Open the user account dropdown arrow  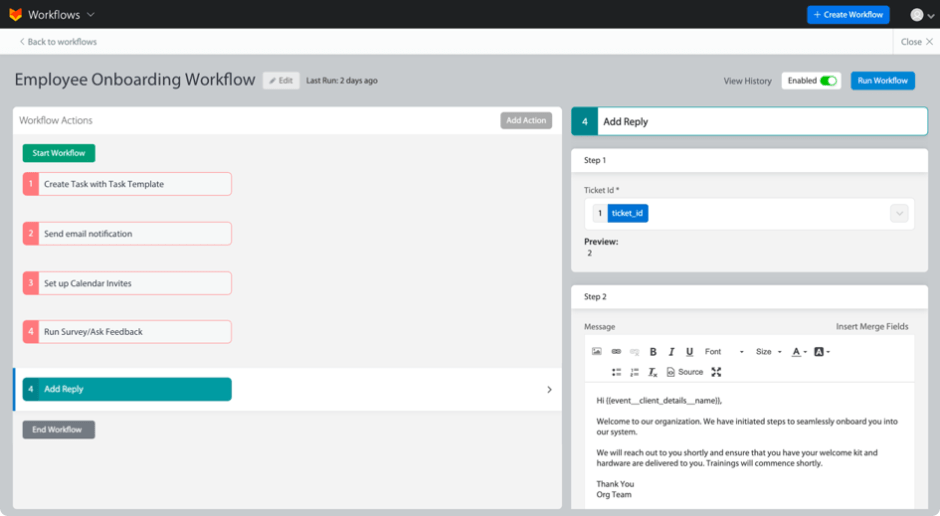click(x=930, y=16)
